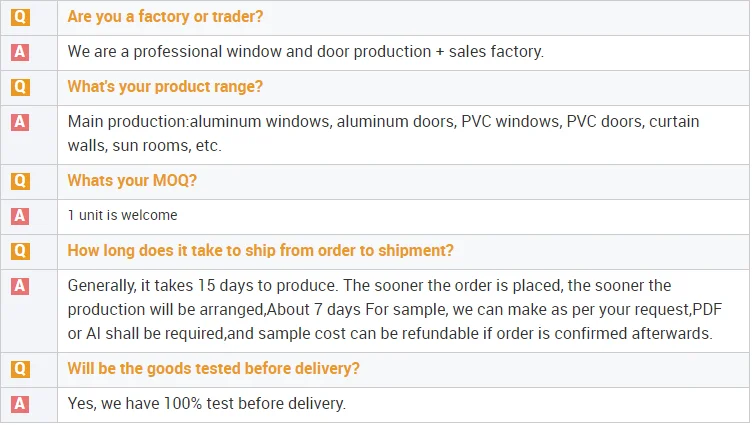The height and width of the screenshot is (425, 752).
Task: Click the answer 'Yes, we have 100% test'
Action: pos(206,404)
